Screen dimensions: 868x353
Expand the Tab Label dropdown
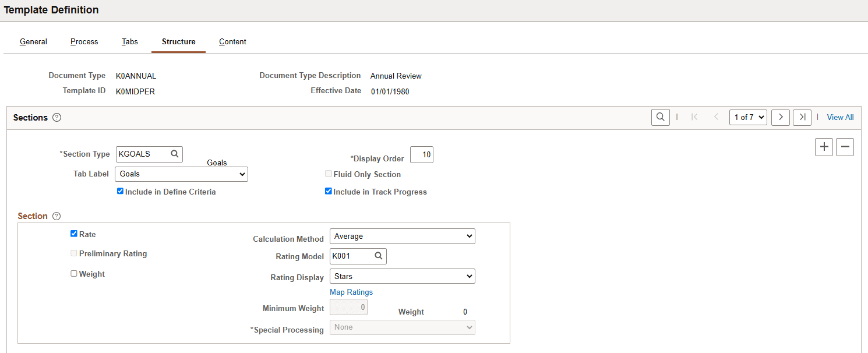[181, 174]
